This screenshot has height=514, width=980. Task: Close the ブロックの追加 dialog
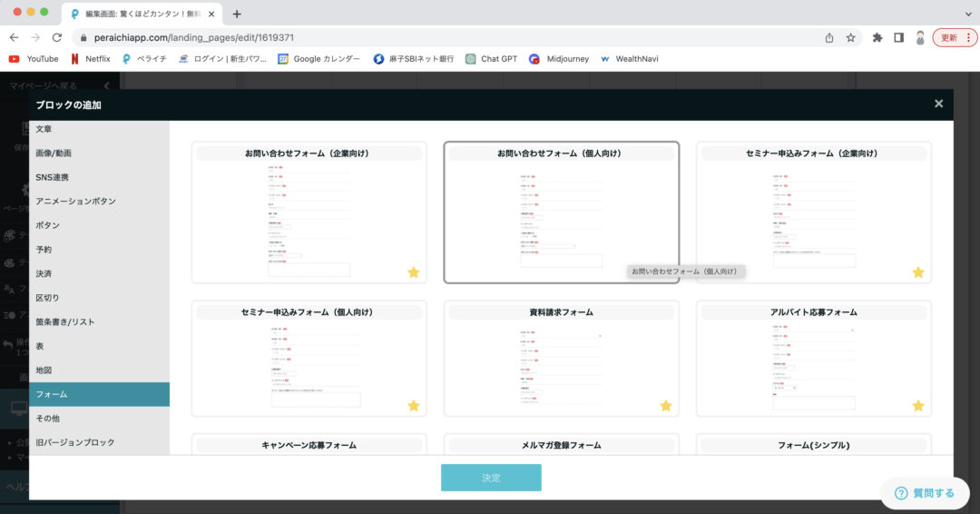[x=939, y=104]
